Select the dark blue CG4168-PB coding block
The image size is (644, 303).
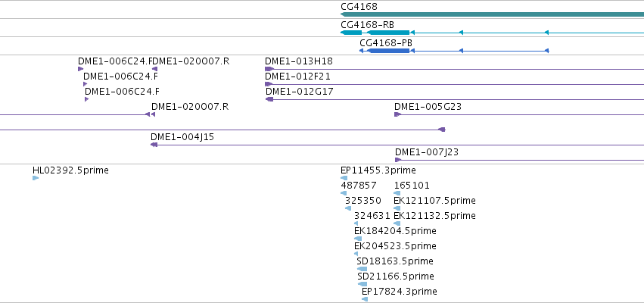click(388, 51)
